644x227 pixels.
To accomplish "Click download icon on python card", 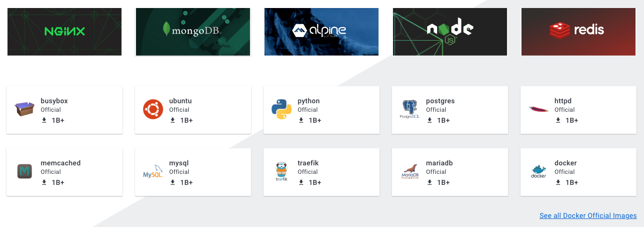I will click(x=301, y=120).
